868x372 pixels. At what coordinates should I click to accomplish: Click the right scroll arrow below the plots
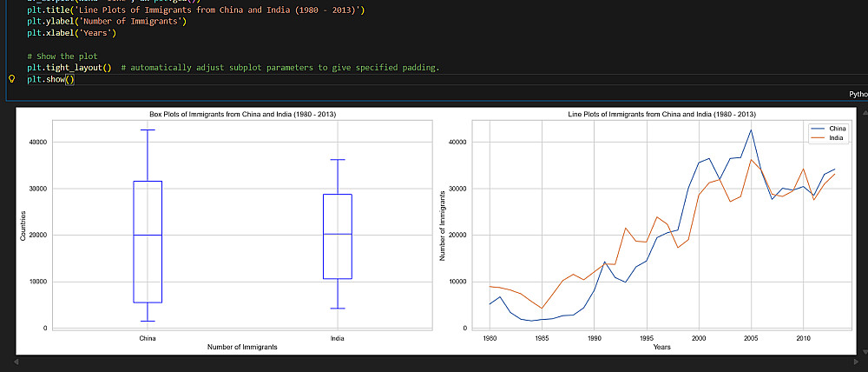click(x=853, y=360)
